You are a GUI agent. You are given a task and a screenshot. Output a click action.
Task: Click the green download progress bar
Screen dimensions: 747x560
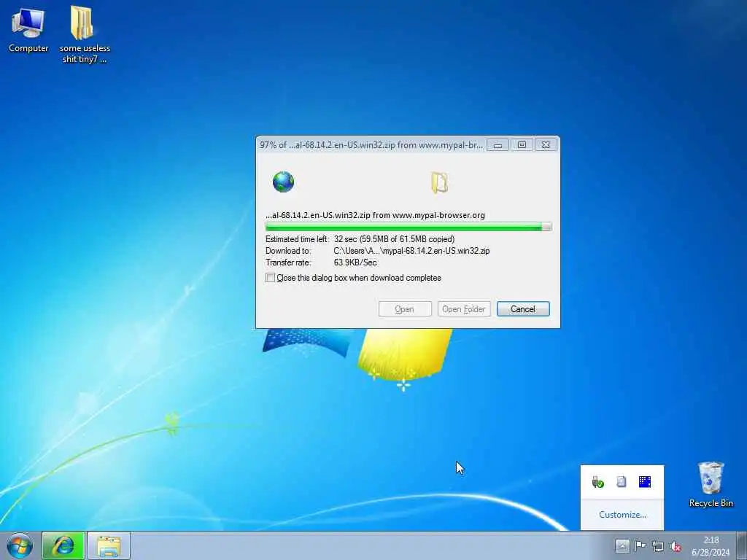(409, 227)
